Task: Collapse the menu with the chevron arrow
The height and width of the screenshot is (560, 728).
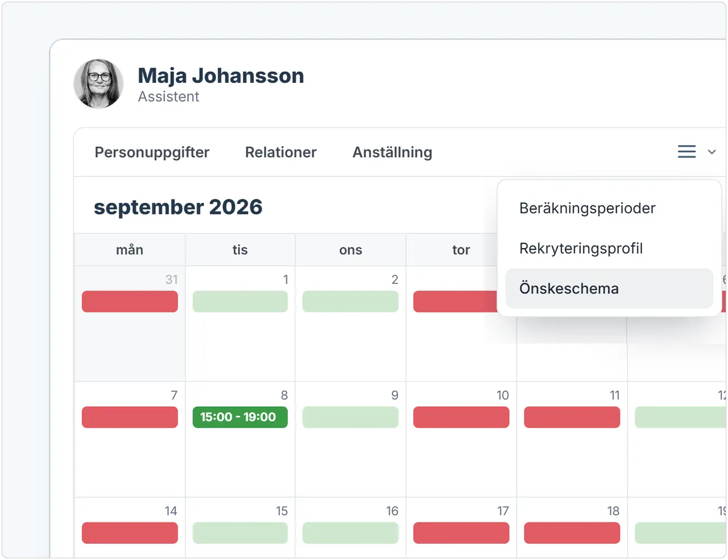Action: [x=712, y=152]
